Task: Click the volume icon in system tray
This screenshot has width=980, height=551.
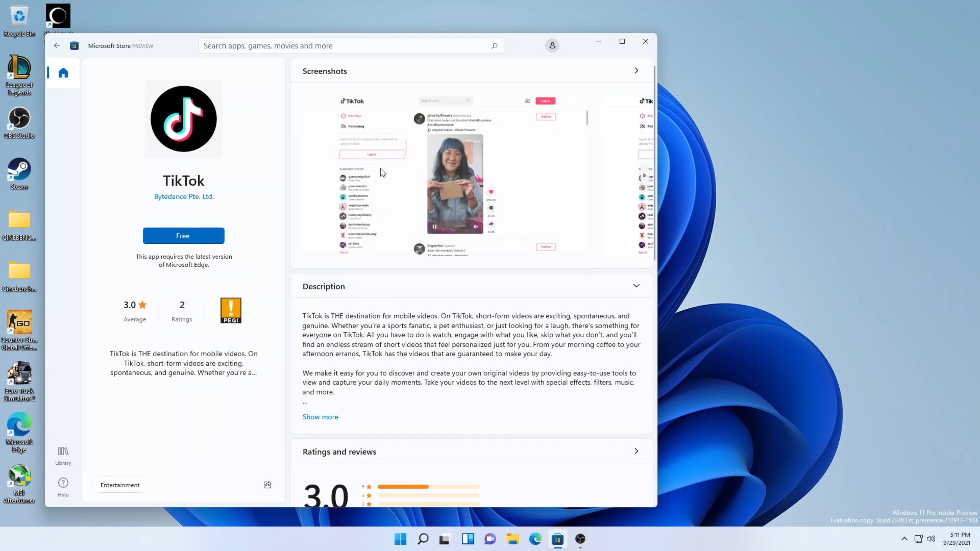Action: pos(930,539)
